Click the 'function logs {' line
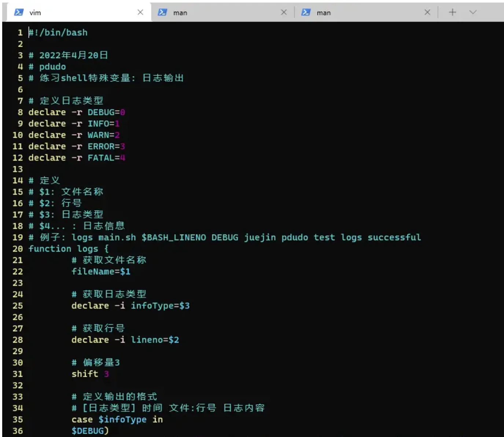504x437 pixels. [x=69, y=249]
